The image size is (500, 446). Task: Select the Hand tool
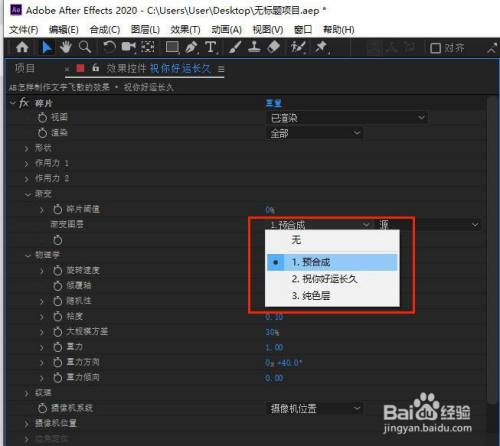coord(66,47)
